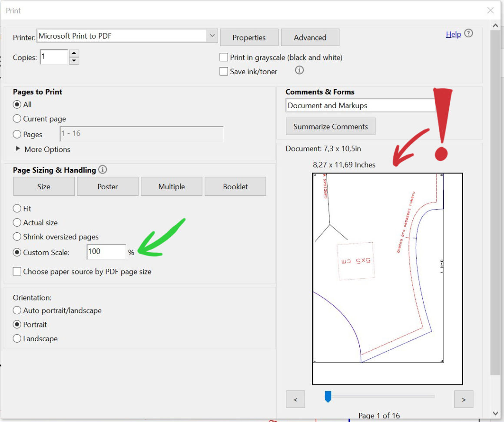
Task: Click the Custom Scale percentage field
Action: (x=106, y=252)
